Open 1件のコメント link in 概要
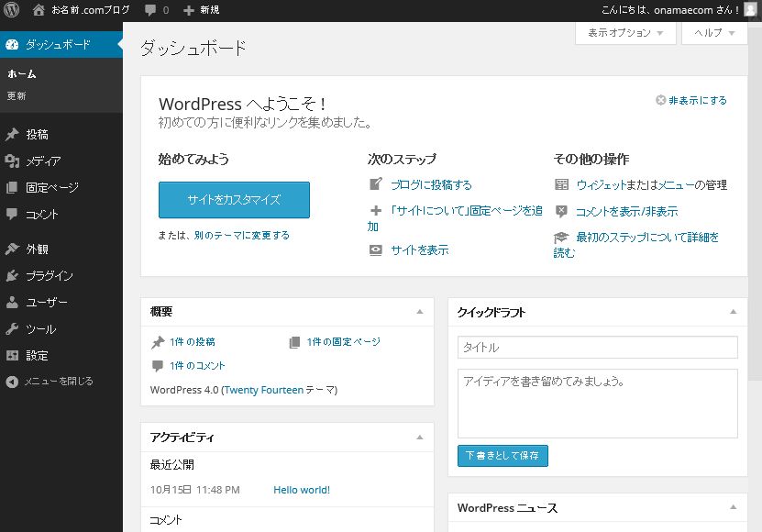 [197, 366]
